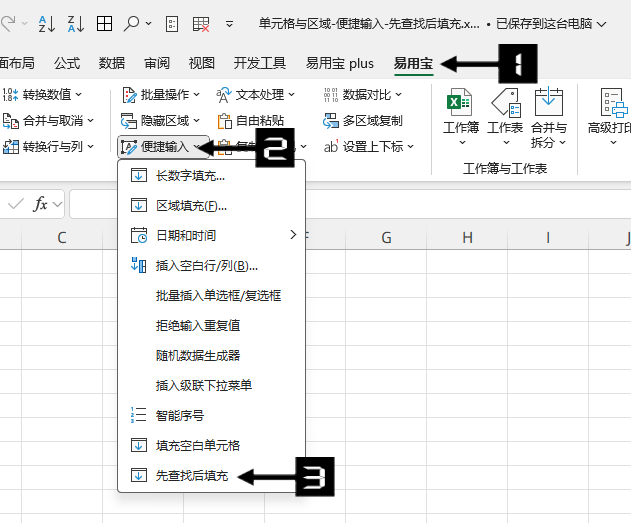Open the 高级打印 advanced print tool
The image size is (631, 523).
pos(610,117)
